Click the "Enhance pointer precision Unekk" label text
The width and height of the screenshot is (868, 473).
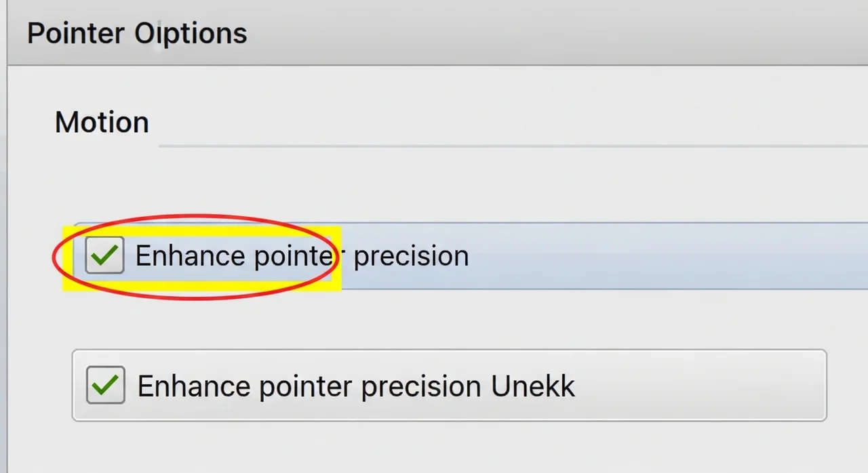[356, 386]
